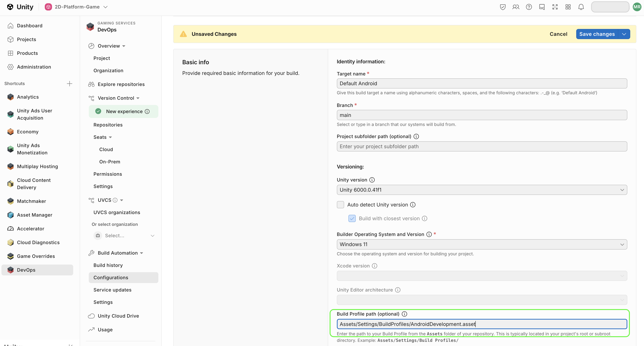This screenshot has width=644, height=346.
Task: Open the notifications bell
Action: (x=581, y=7)
